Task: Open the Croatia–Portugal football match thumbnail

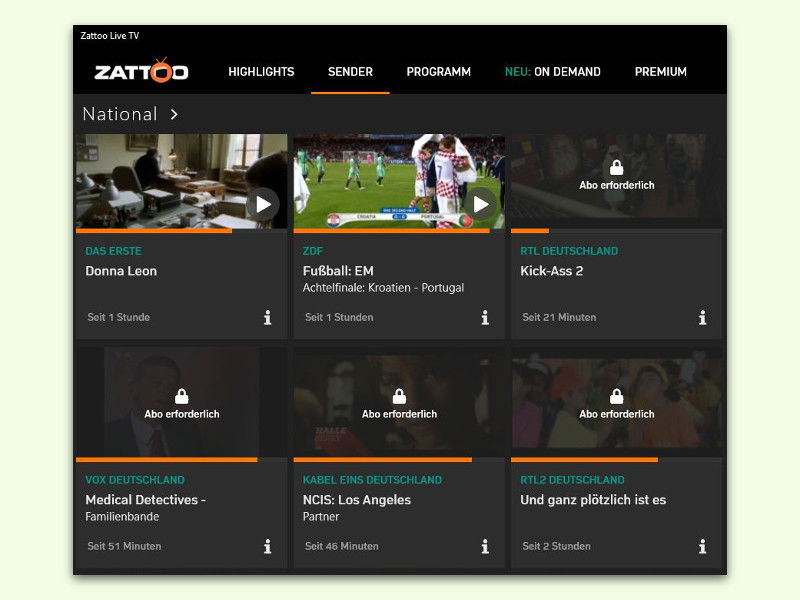Action: [399, 181]
